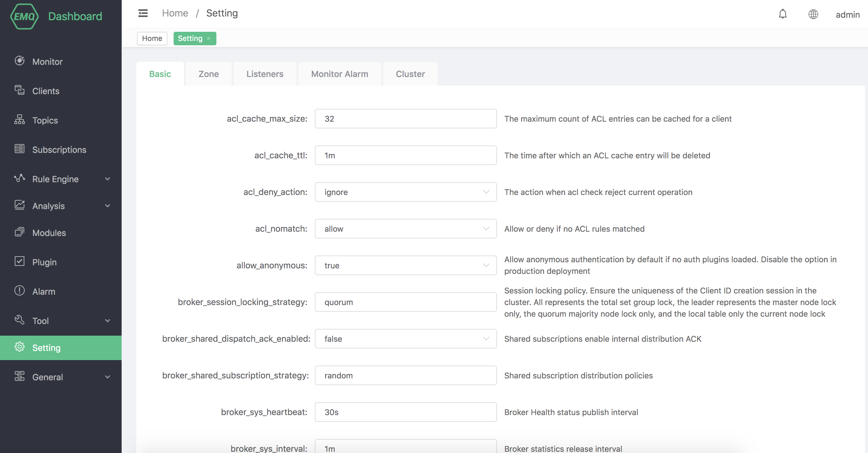Click the Topics sidebar icon
Viewport: 868px width, 453px height.
click(20, 120)
